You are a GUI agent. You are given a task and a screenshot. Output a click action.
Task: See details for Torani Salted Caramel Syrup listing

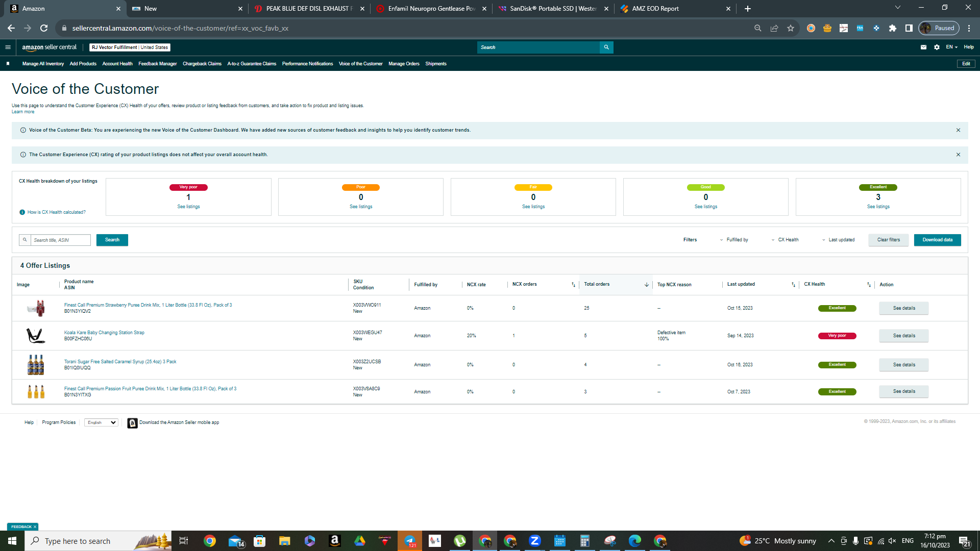[903, 365]
